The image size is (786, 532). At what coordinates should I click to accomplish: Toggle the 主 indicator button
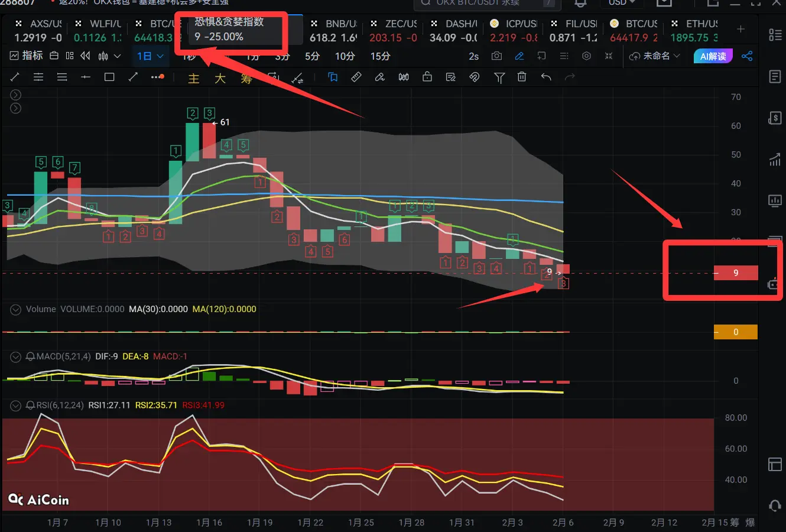[x=194, y=79]
